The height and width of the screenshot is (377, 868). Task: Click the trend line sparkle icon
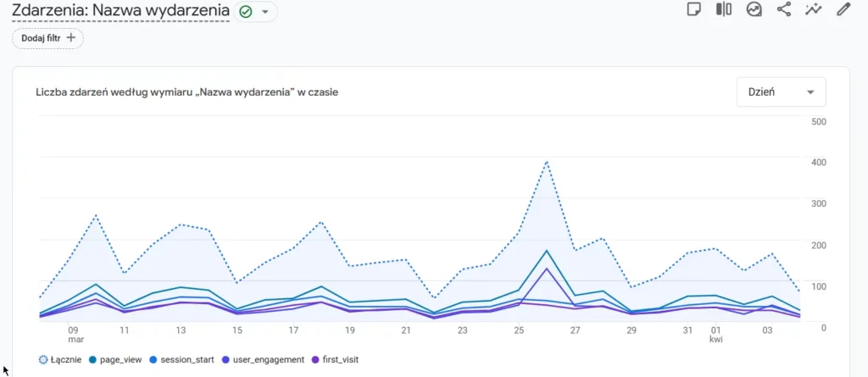[814, 9]
